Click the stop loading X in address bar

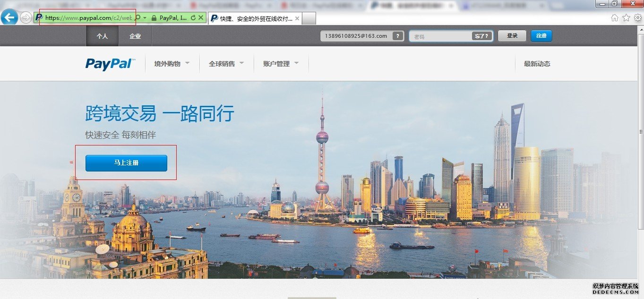(x=201, y=18)
